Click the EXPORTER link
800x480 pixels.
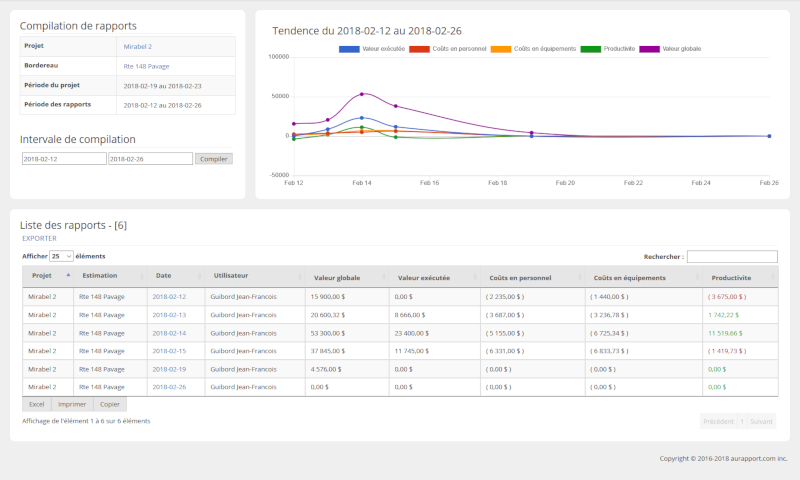(39, 239)
